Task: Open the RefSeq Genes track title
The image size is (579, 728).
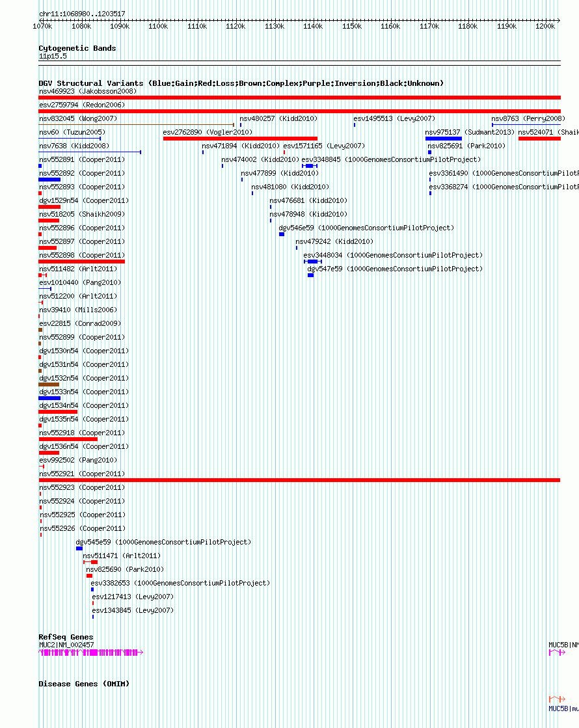Action: point(66,638)
